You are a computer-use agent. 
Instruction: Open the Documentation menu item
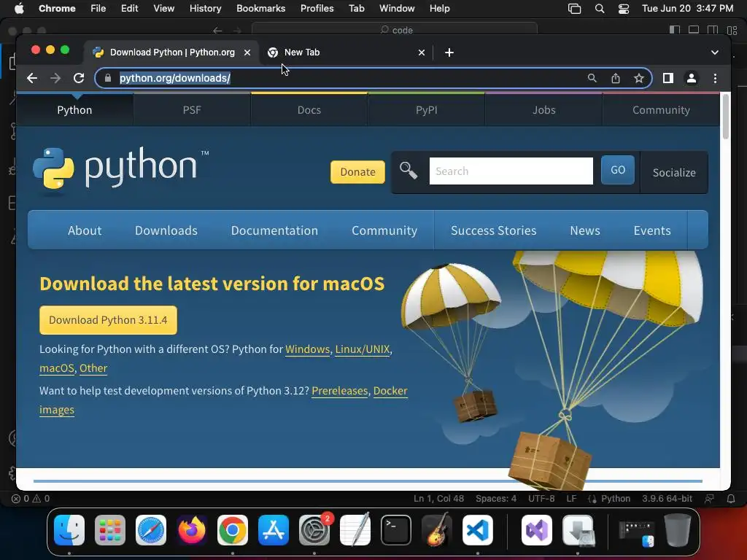coord(274,230)
